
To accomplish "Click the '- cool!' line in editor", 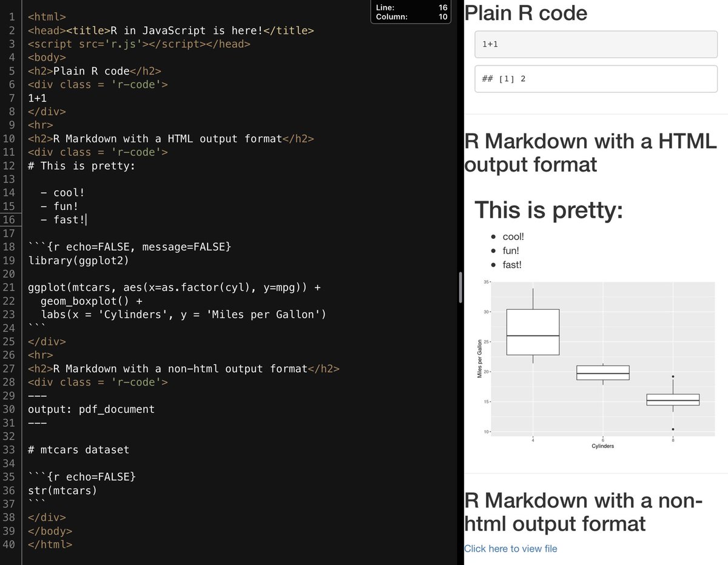I will 62,193.
